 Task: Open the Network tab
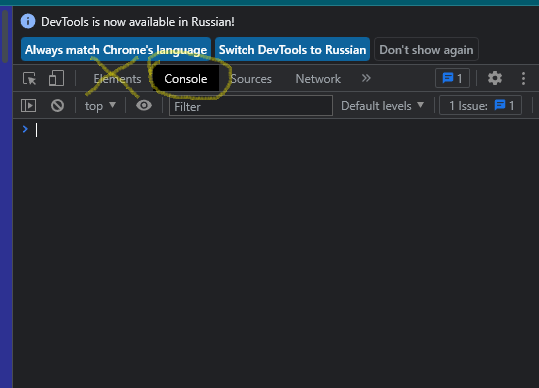[x=318, y=79]
